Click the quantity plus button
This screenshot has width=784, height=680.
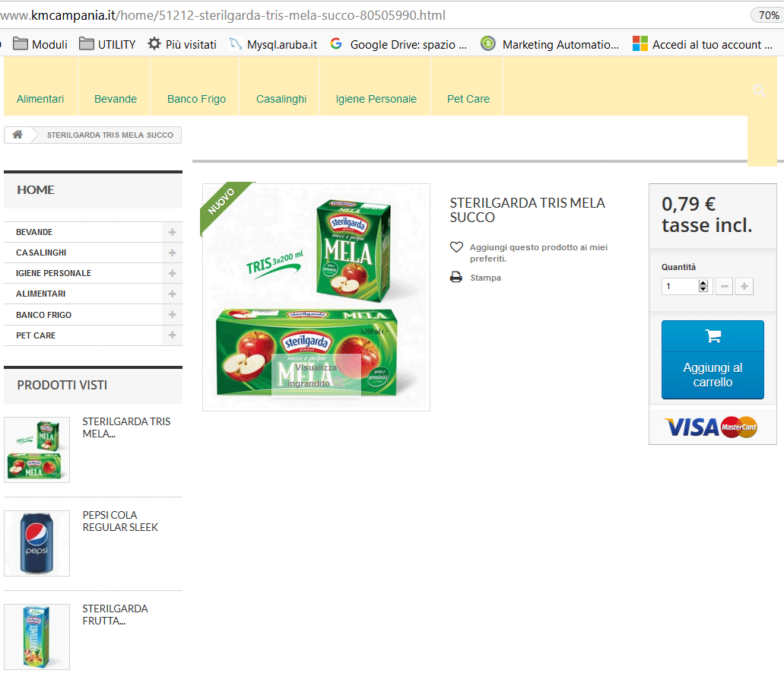[x=744, y=287]
